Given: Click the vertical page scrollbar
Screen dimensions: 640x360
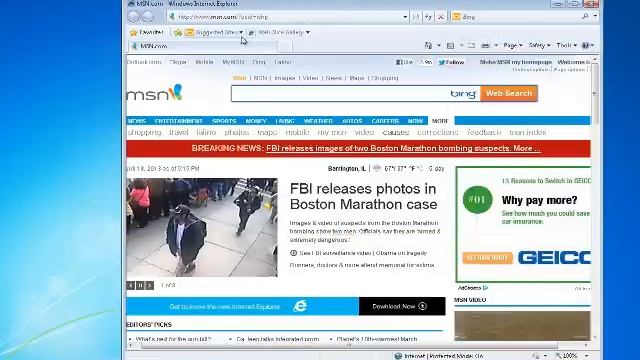Looking at the screenshot, I should pyautogui.click(x=595, y=93).
